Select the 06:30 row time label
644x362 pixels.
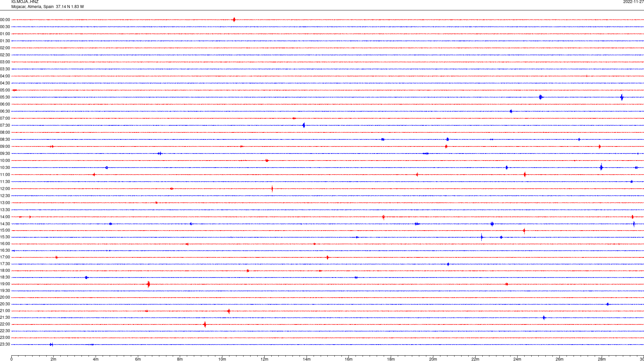click(x=5, y=111)
